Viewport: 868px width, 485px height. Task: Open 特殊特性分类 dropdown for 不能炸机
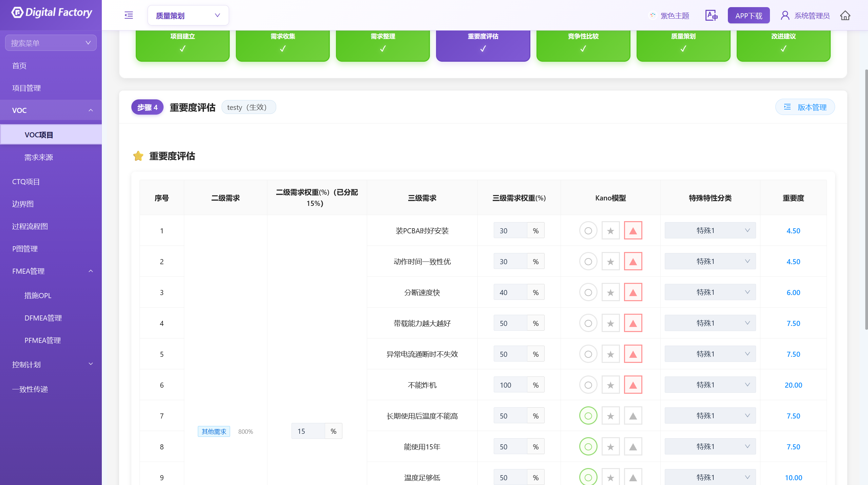(710, 385)
